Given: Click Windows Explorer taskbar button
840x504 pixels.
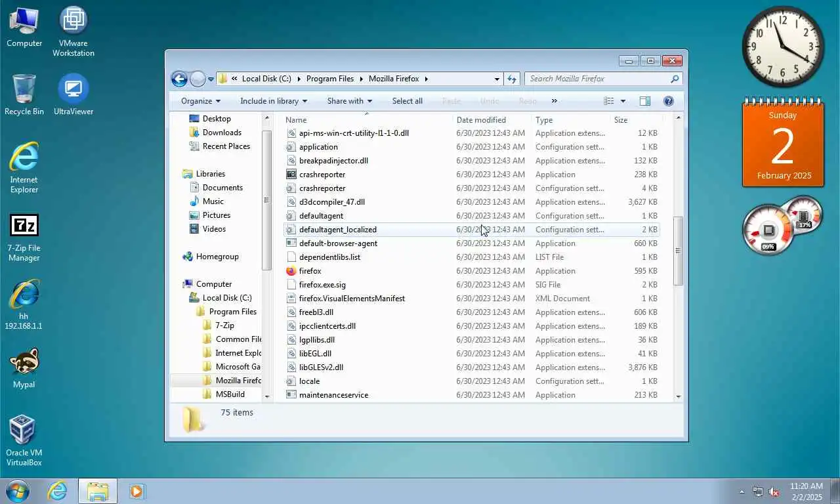Looking at the screenshot, I should click(x=98, y=491).
